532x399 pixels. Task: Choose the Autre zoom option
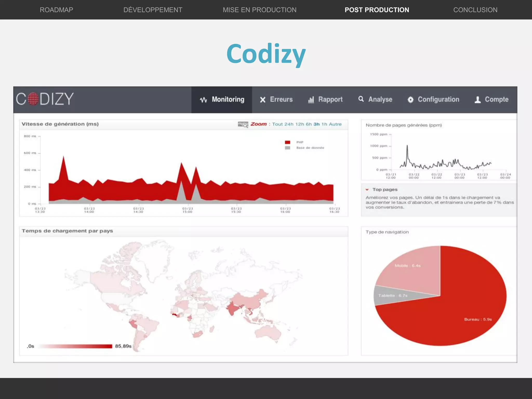335,124
